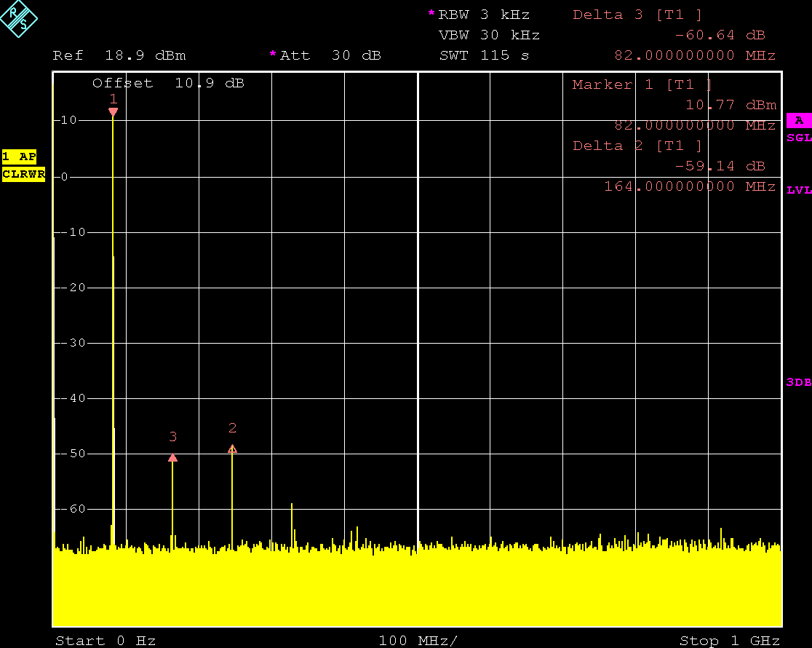Toggle the SGL single-sweep indicator
Viewport: 812px width, 648px height.
click(x=799, y=138)
